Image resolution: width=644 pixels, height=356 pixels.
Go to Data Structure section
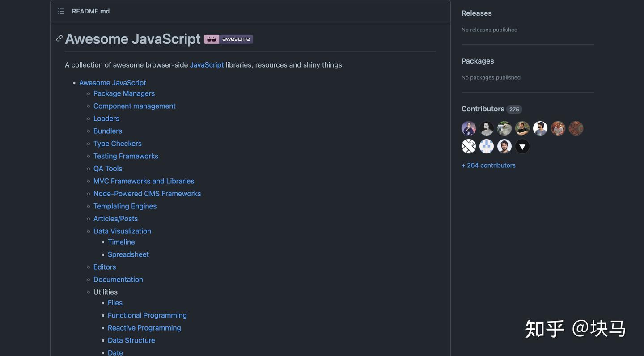131,340
